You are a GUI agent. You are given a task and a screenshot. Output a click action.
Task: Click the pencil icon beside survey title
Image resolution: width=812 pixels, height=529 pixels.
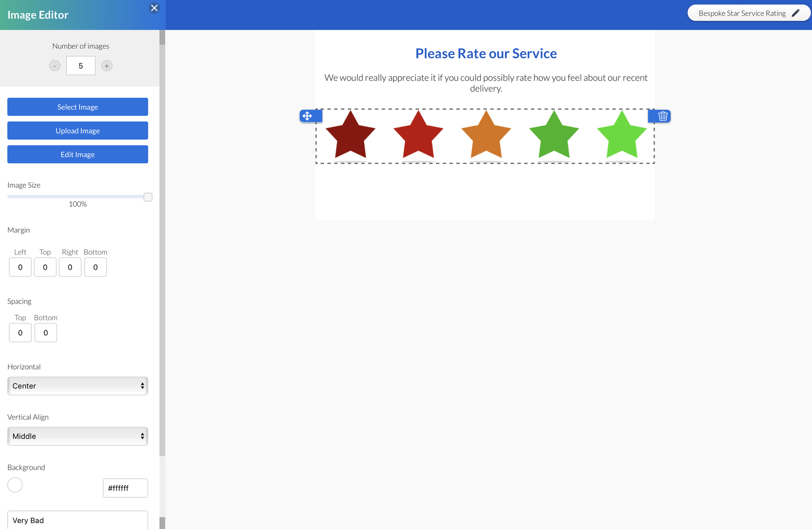click(x=795, y=13)
